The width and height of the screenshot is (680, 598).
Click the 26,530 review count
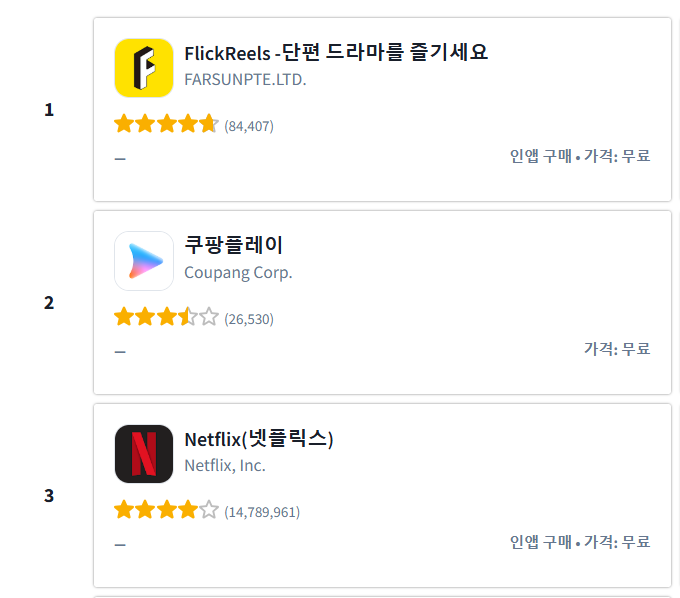point(249,320)
